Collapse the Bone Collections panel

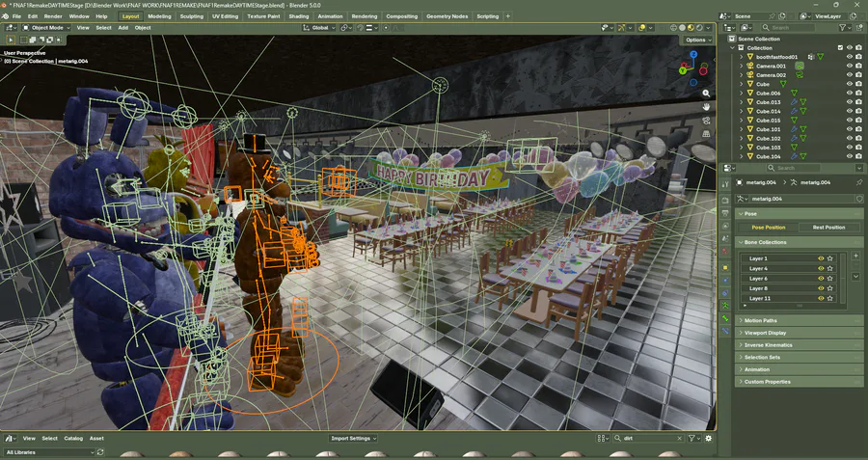pos(800,242)
